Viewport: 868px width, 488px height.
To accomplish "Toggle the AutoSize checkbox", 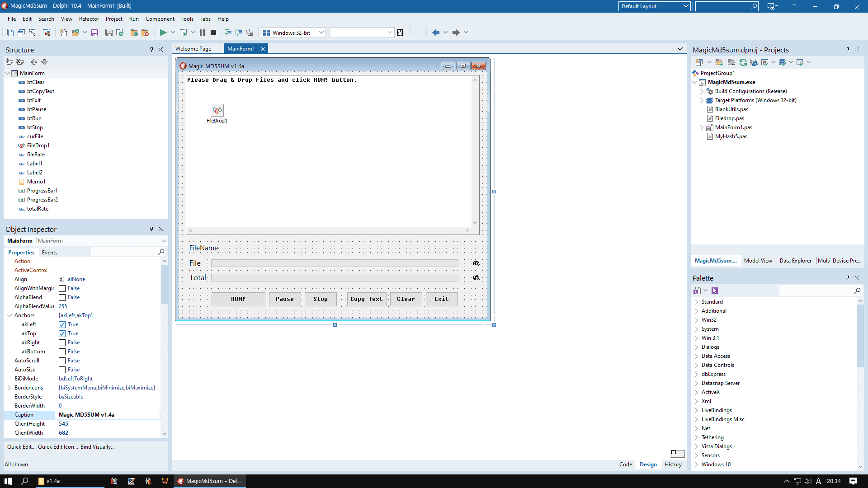I will (62, 370).
